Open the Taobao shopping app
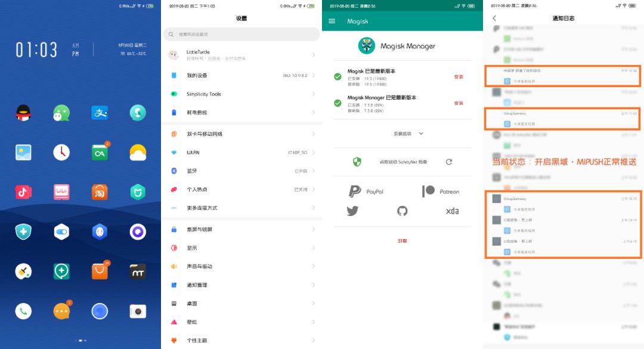The height and width of the screenshot is (349, 644). tap(100, 192)
